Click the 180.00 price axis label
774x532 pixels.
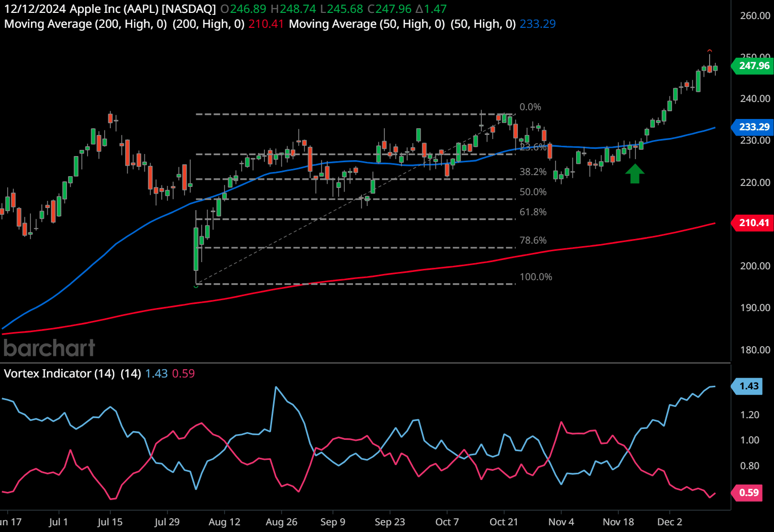tap(755, 350)
